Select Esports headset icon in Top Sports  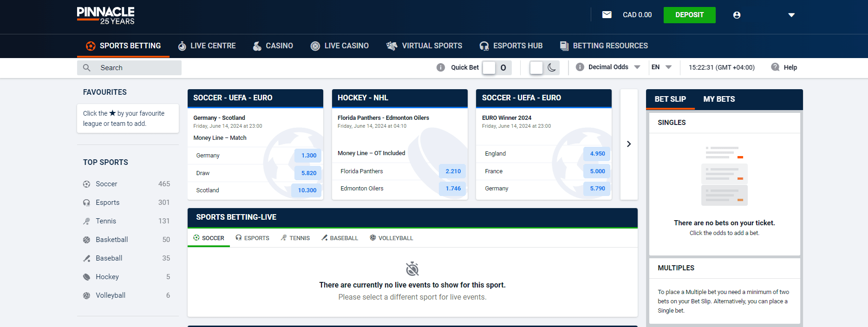(86, 203)
